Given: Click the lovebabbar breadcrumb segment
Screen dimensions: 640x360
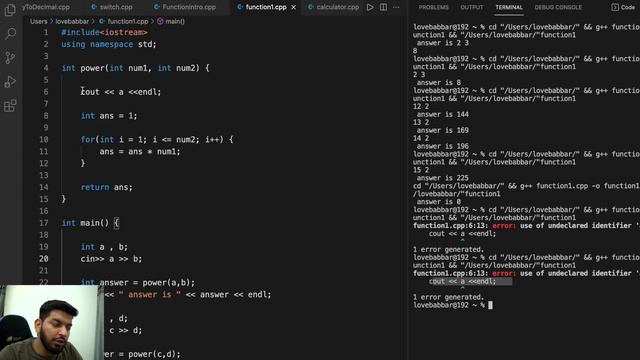Looking at the screenshot, I should 72,21.
